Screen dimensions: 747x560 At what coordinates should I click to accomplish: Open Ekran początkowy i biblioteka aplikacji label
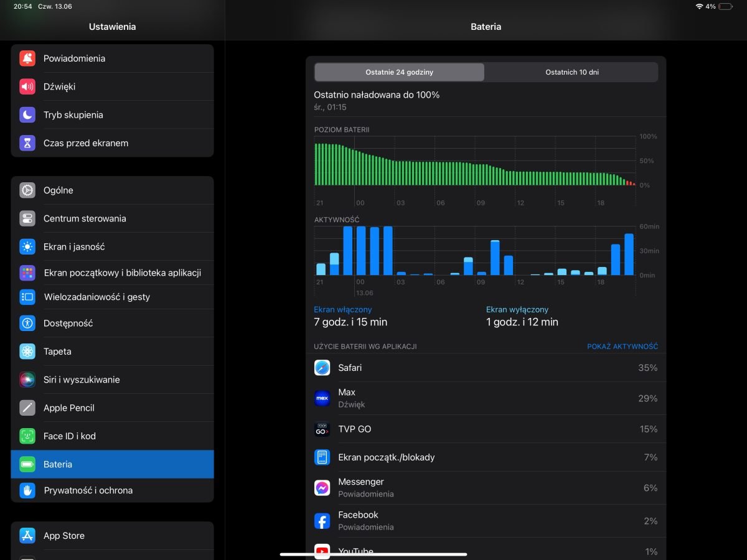pyautogui.click(x=123, y=273)
